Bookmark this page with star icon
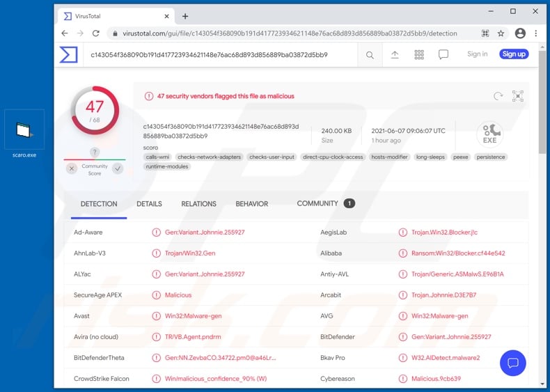 (x=501, y=33)
